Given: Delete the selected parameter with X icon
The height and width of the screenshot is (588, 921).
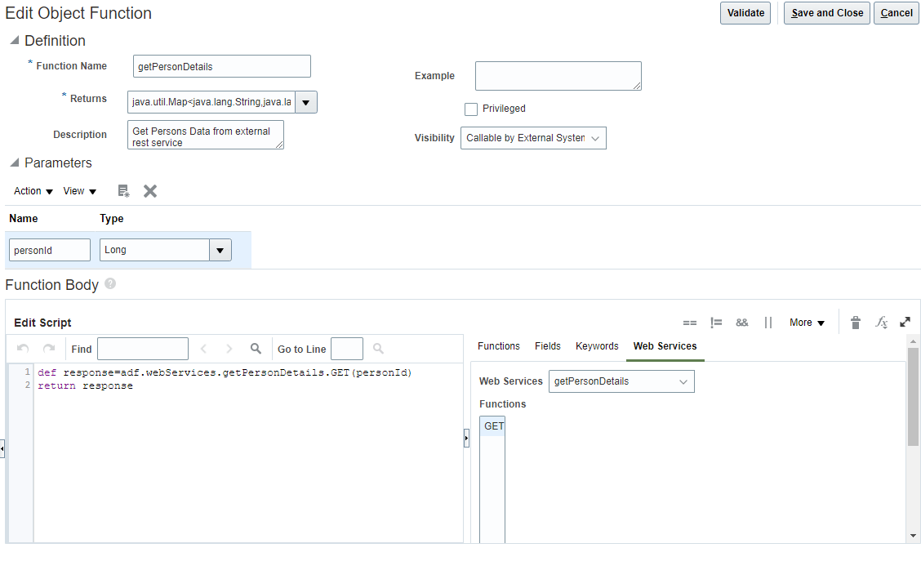Looking at the screenshot, I should (x=150, y=191).
